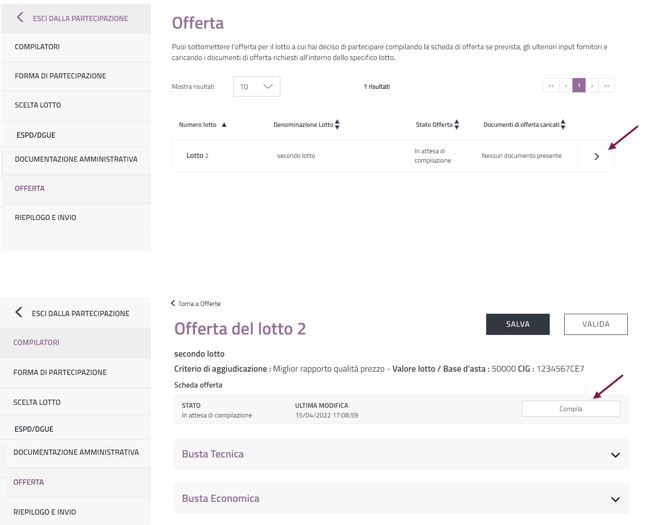Sort by Numero lotto column arrow
The image size is (647, 525).
tap(224, 125)
